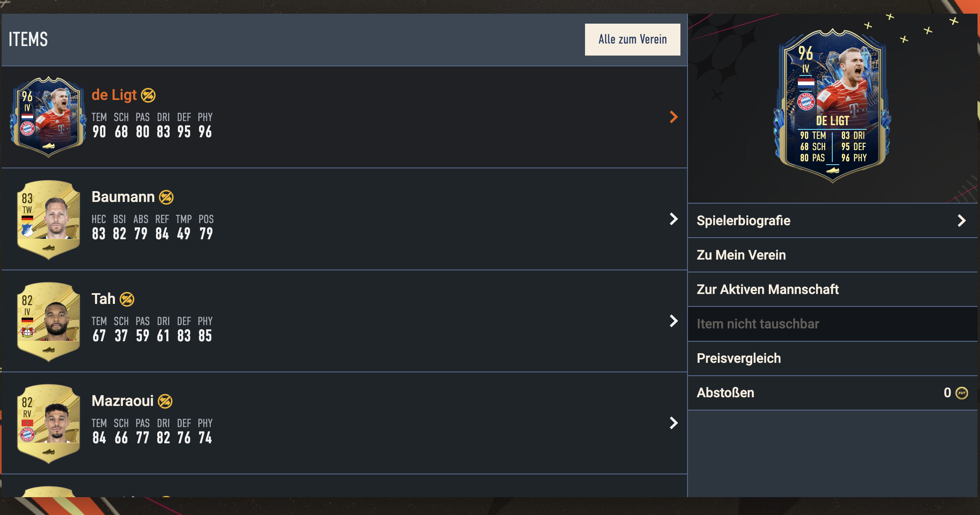The image size is (980, 515).
Task: Click the FUT coin icon in Abstoßen row
Action: coord(962,393)
